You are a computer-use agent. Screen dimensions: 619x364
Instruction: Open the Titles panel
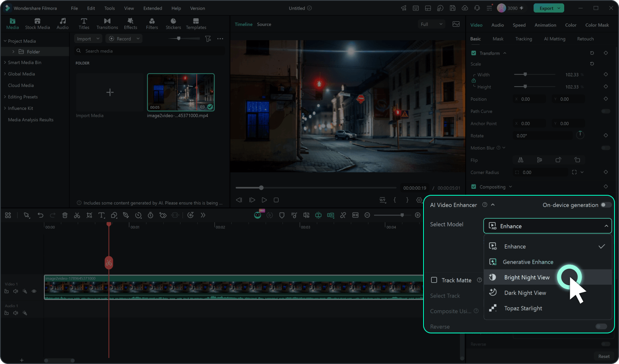84,24
